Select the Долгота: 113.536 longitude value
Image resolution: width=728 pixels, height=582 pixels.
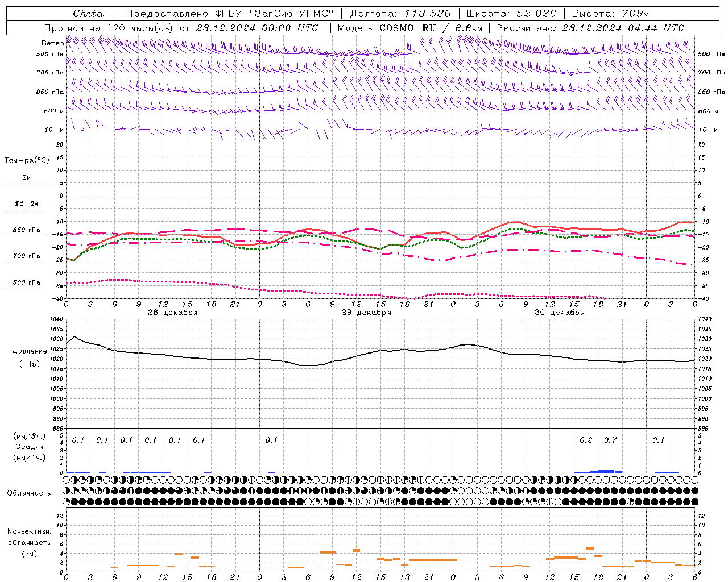tap(400, 14)
